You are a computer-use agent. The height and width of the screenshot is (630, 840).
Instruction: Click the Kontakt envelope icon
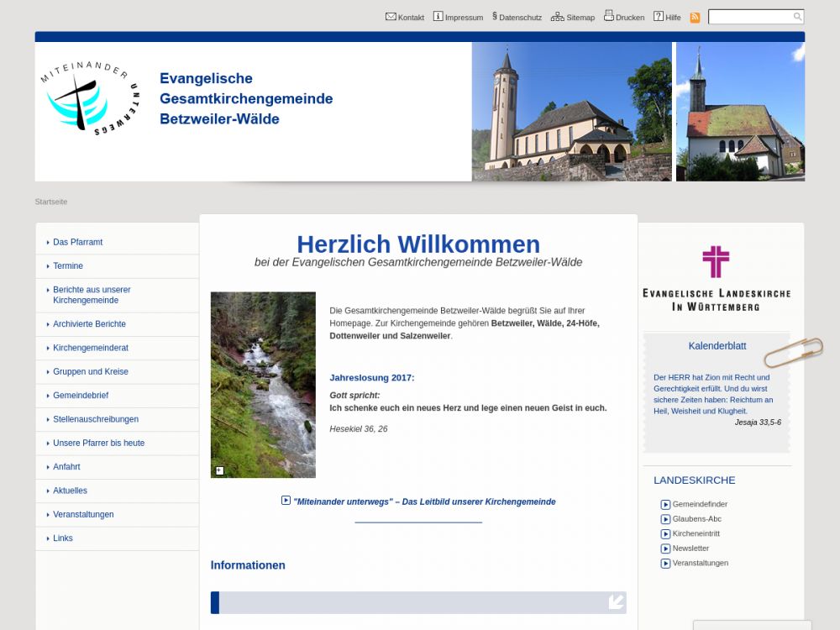click(x=391, y=17)
